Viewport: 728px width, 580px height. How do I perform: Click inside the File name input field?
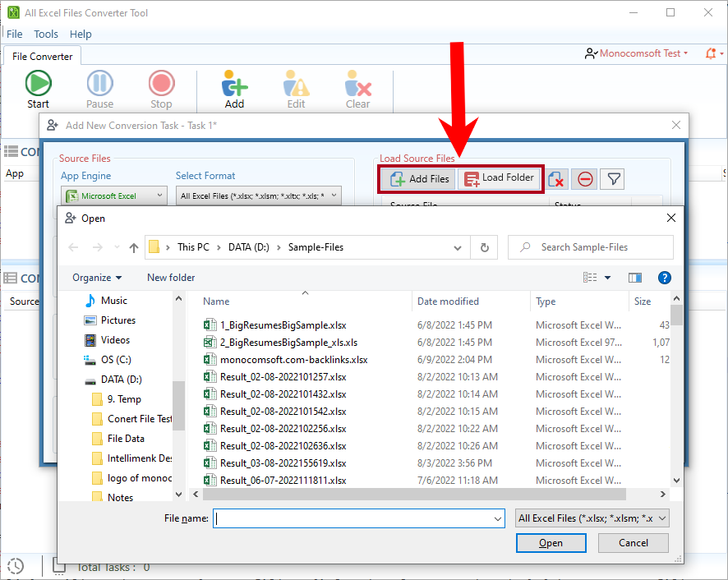click(353, 518)
